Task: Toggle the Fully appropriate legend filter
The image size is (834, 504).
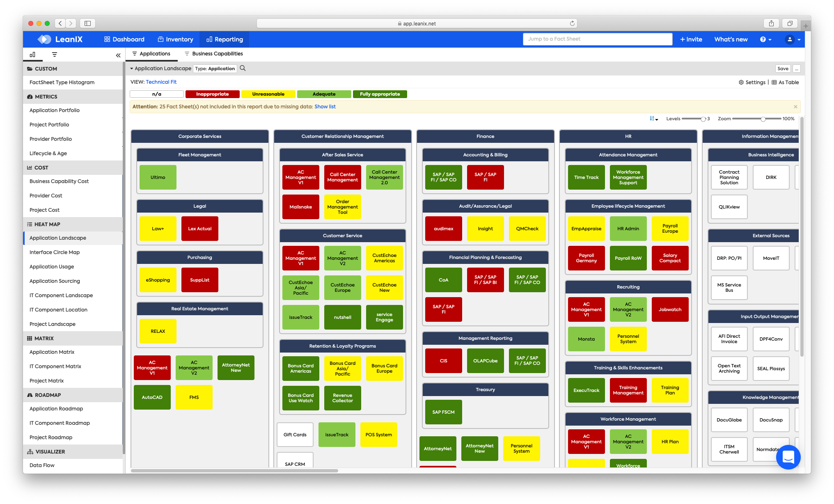Action: click(380, 94)
